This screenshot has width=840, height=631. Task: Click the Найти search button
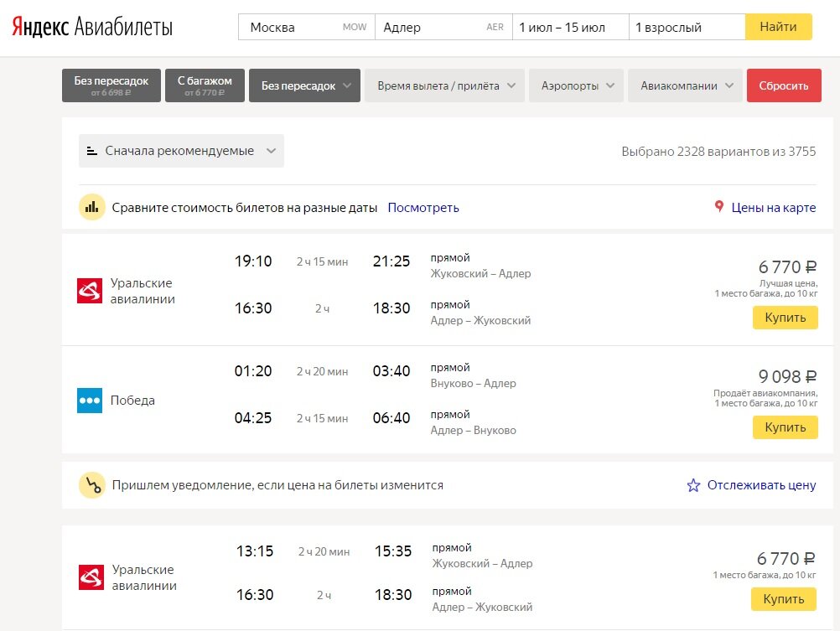click(x=779, y=27)
